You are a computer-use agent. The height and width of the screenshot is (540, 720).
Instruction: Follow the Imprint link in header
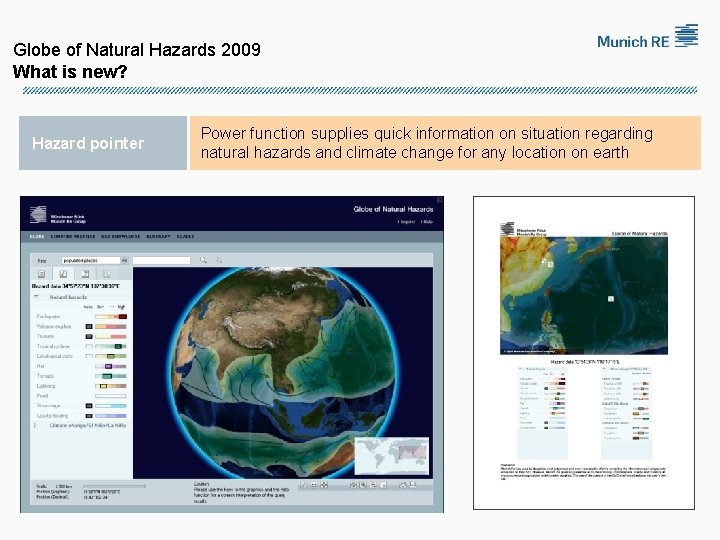(407, 222)
